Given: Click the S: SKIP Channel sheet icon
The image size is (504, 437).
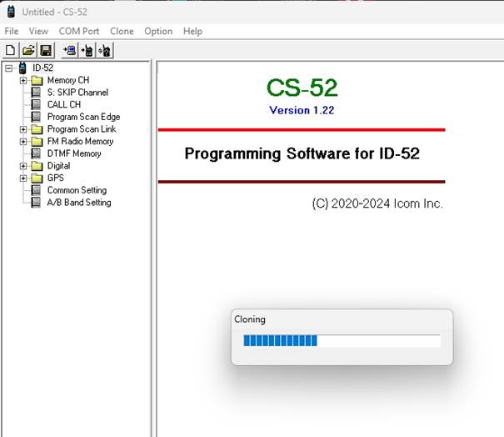Looking at the screenshot, I should (36, 93).
